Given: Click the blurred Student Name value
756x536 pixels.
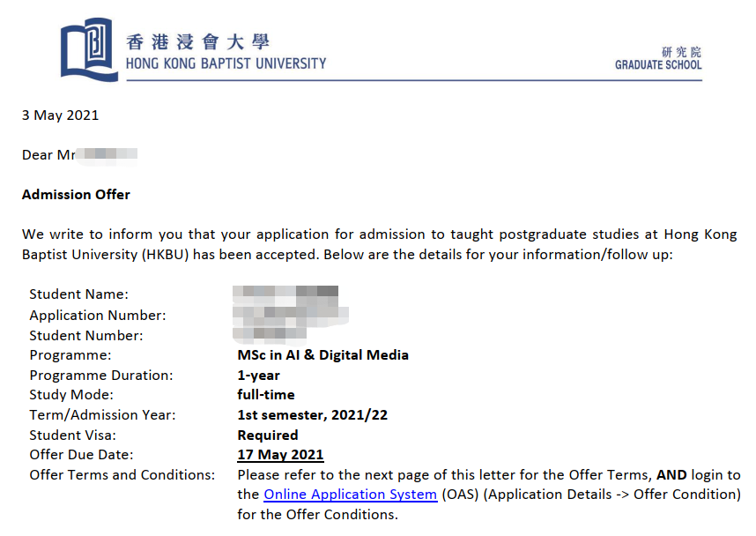Looking at the screenshot, I should pos(285,294).
